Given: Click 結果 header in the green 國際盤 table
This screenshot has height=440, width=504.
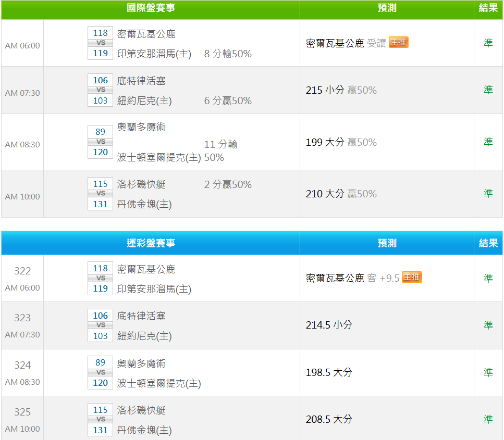Looking at the screenshot, I should coord(488,8).
